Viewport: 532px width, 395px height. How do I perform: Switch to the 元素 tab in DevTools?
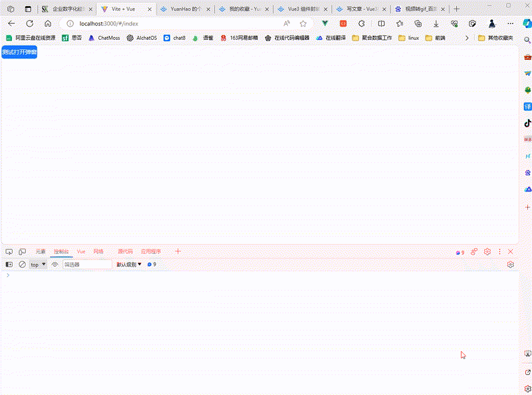point(40,251)
